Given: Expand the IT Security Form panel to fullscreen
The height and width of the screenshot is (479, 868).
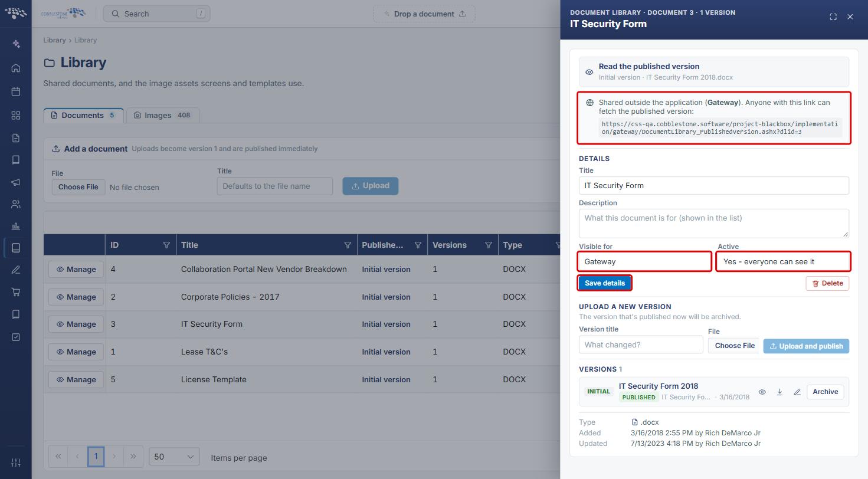Looking at the screenshot, I should [833, 17].
